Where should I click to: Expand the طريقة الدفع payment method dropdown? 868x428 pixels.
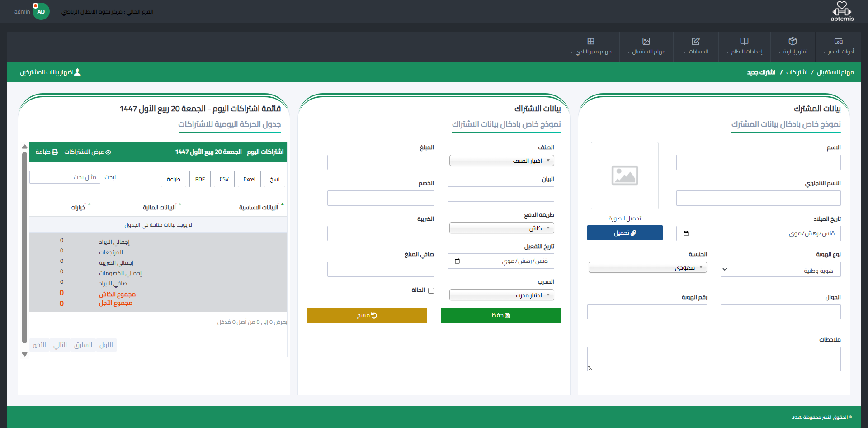pyautogui.click(x=501, y=228)
